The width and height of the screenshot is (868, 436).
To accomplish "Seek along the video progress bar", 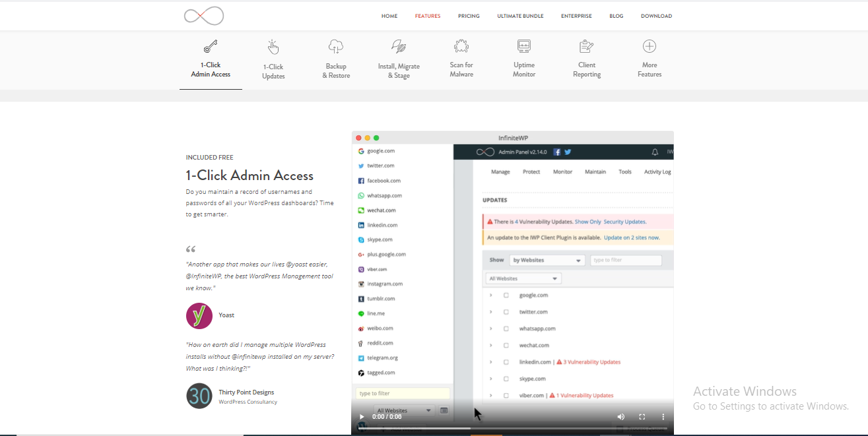I will coord(512,428).
